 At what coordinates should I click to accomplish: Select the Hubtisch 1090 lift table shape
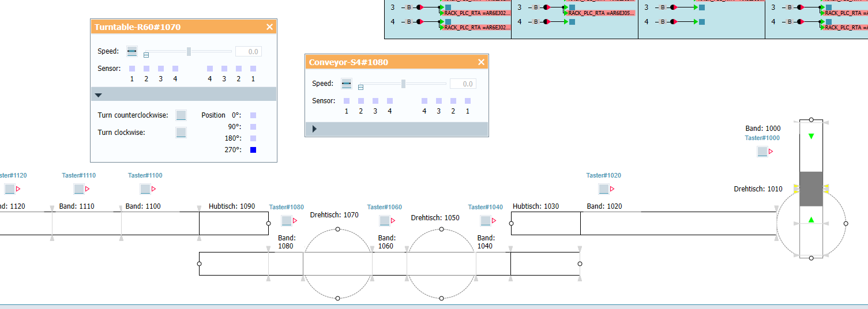(x=234, y=223)
